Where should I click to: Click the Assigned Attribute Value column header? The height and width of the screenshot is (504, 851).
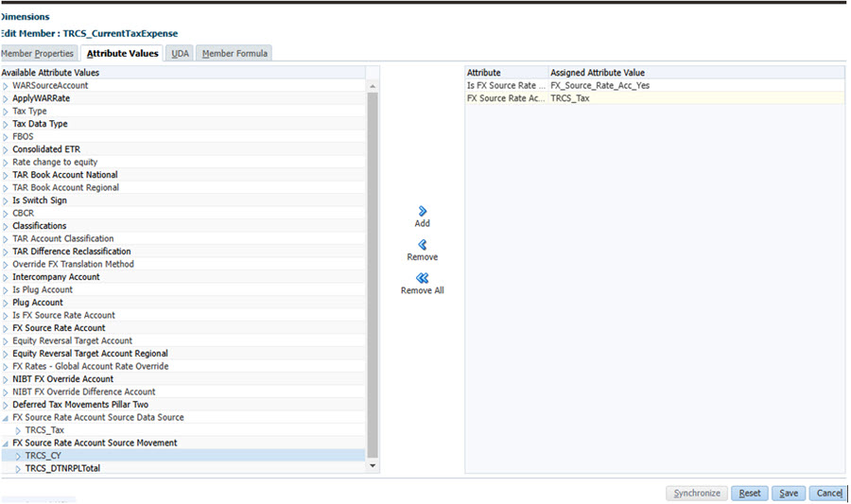pos(696,73)
